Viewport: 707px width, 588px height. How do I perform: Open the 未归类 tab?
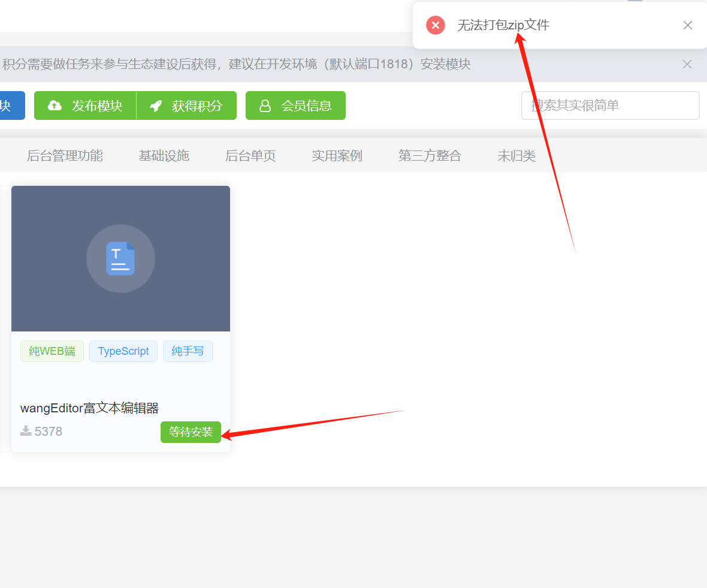516,156
